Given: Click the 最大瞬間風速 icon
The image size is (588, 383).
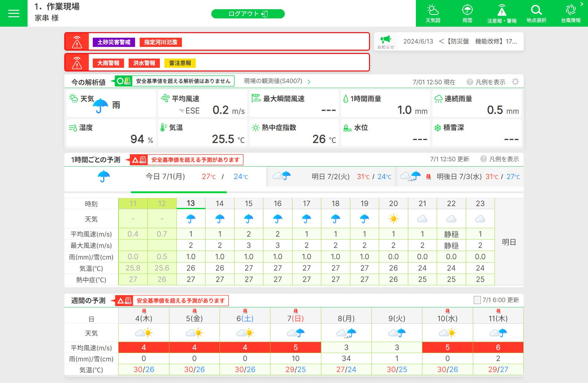Looking at the screenshot, I should coord(256,98).
